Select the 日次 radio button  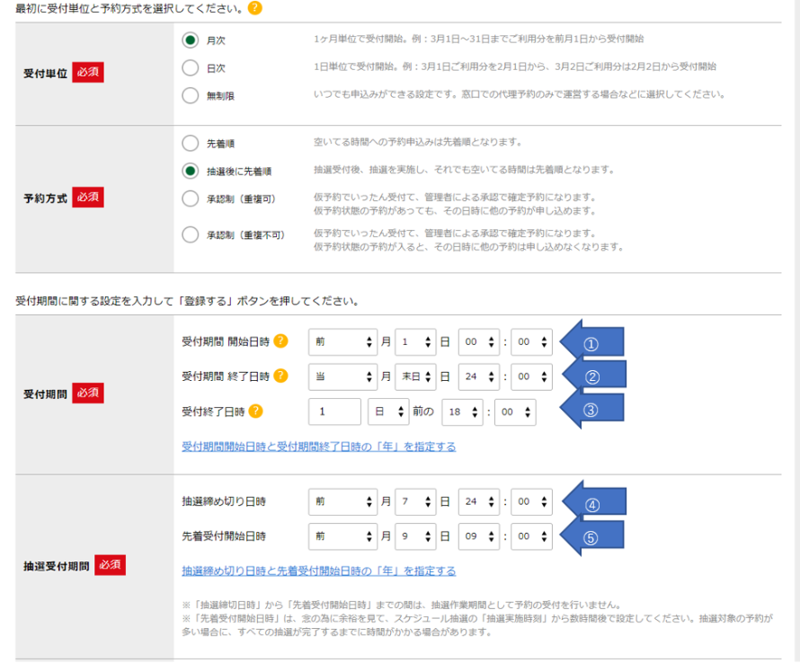(x=190, y=67)
